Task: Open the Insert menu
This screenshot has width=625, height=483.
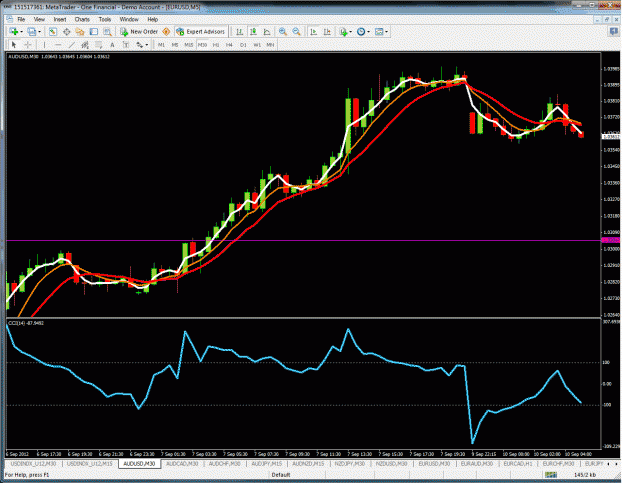Action: pyautogui.click(x=60, y=19)
